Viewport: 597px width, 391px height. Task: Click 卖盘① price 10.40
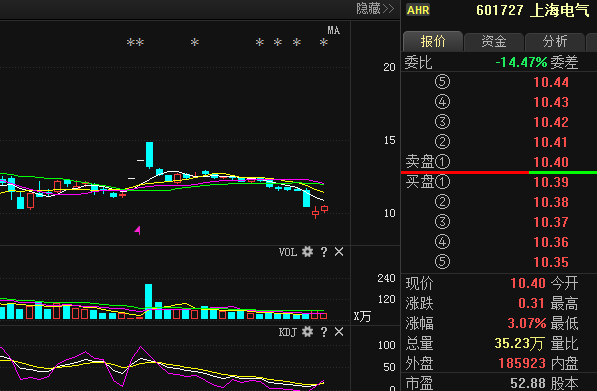coord(551,162)
